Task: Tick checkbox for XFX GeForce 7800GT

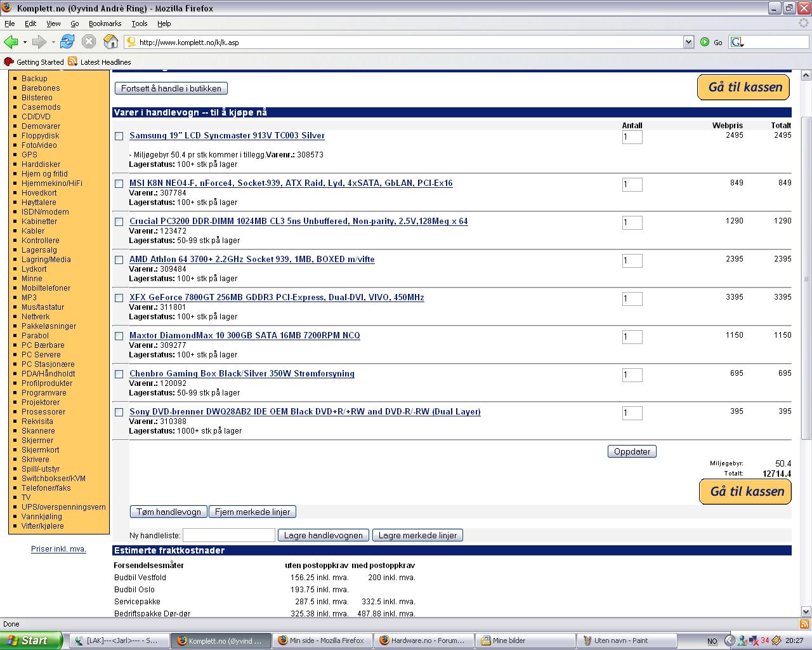Action: 119,298
